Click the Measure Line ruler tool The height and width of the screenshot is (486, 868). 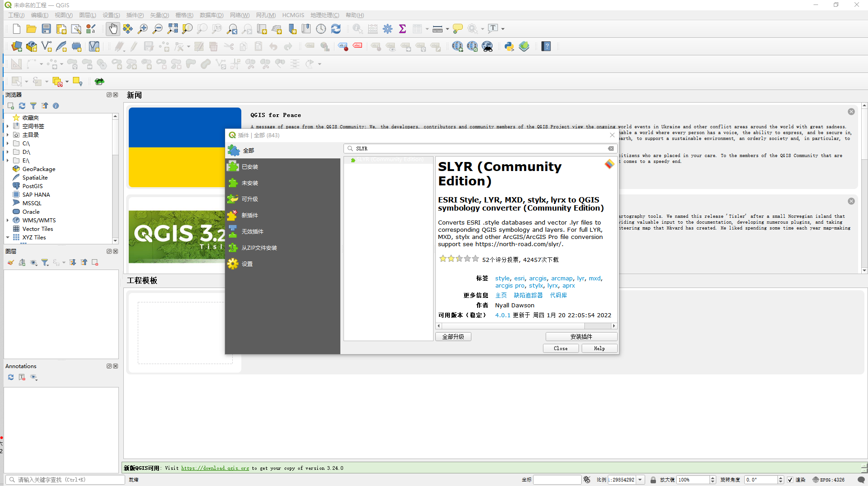click(437, 29)
